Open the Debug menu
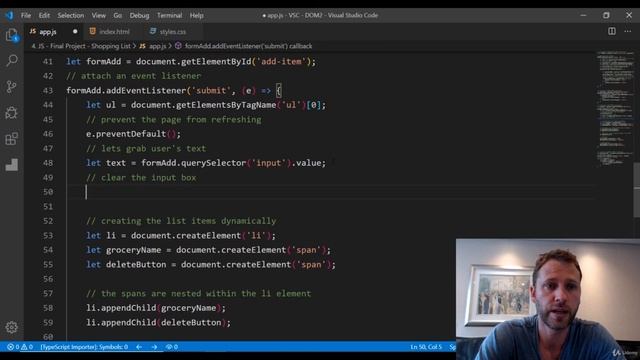Viewport: 640px width, 360px height. point(139,16)
